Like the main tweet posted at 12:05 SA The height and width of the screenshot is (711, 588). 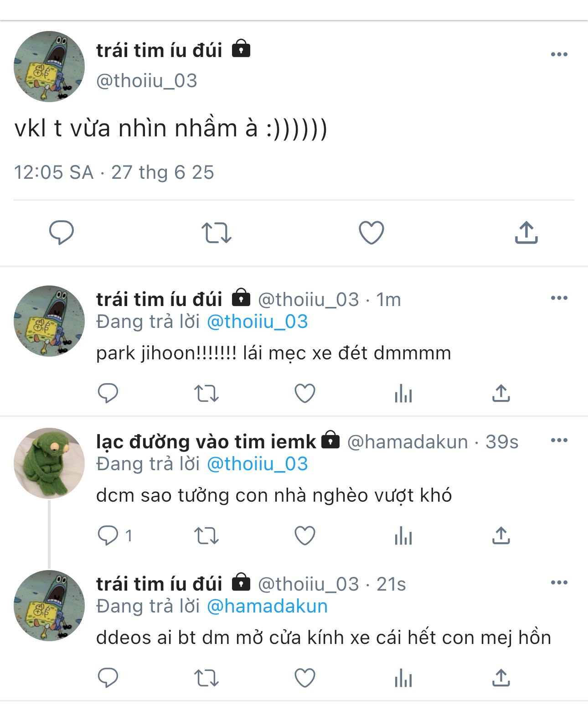(x=371, y=233)
